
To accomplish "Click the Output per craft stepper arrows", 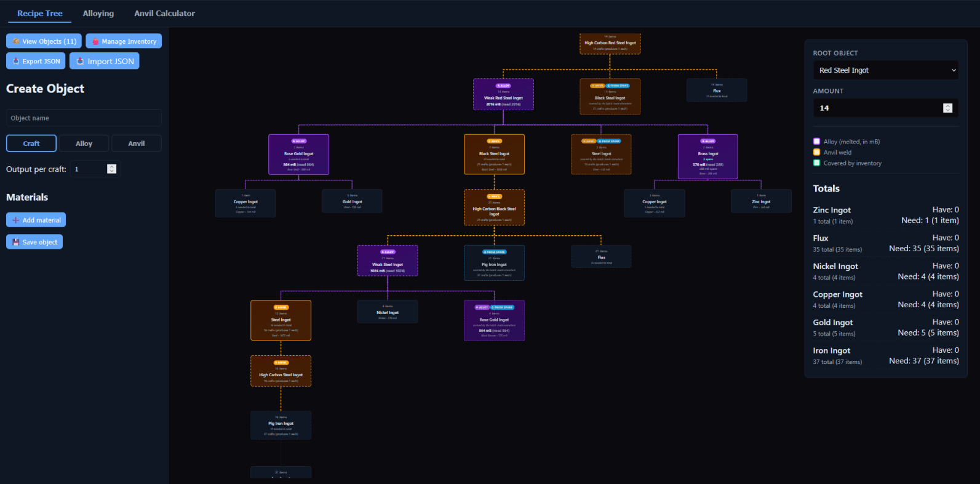I will click(111, 169).
